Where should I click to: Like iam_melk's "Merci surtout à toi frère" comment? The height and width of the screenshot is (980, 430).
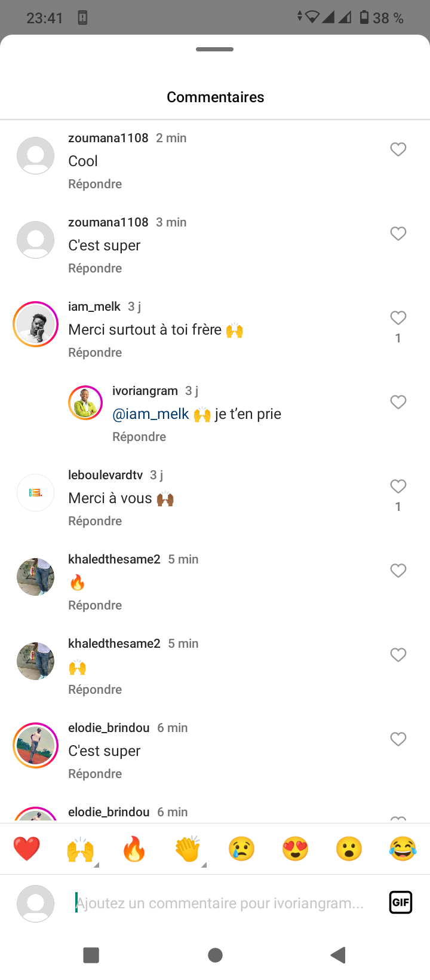(398, 318)
